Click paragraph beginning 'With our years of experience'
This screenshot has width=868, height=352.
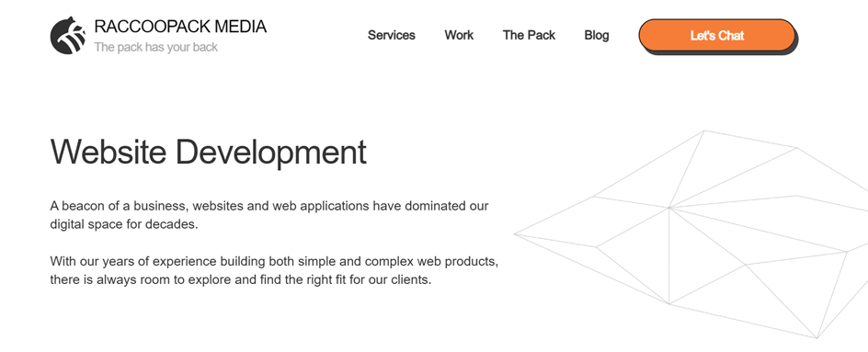coord(275,270)
